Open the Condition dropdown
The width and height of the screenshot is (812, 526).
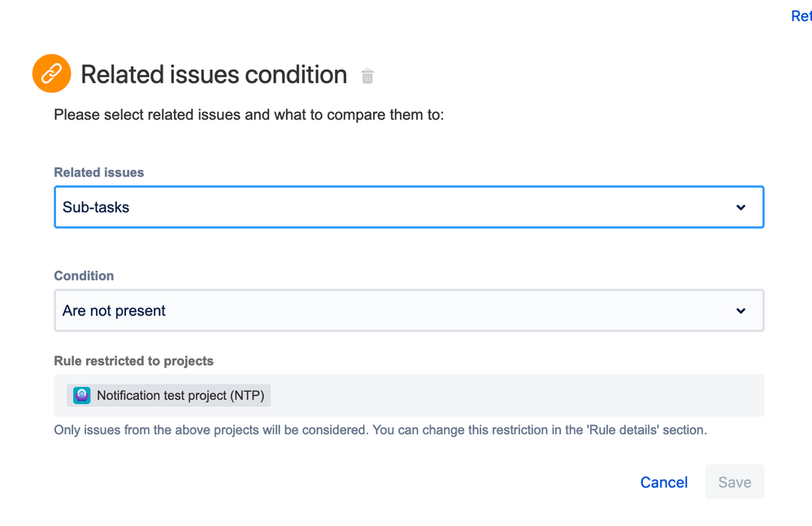click(406, 311)
